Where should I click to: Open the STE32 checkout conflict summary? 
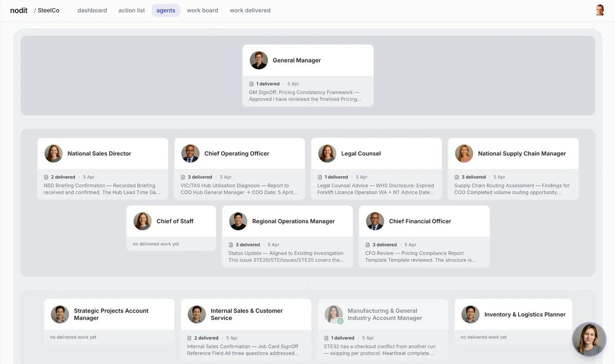380,350
